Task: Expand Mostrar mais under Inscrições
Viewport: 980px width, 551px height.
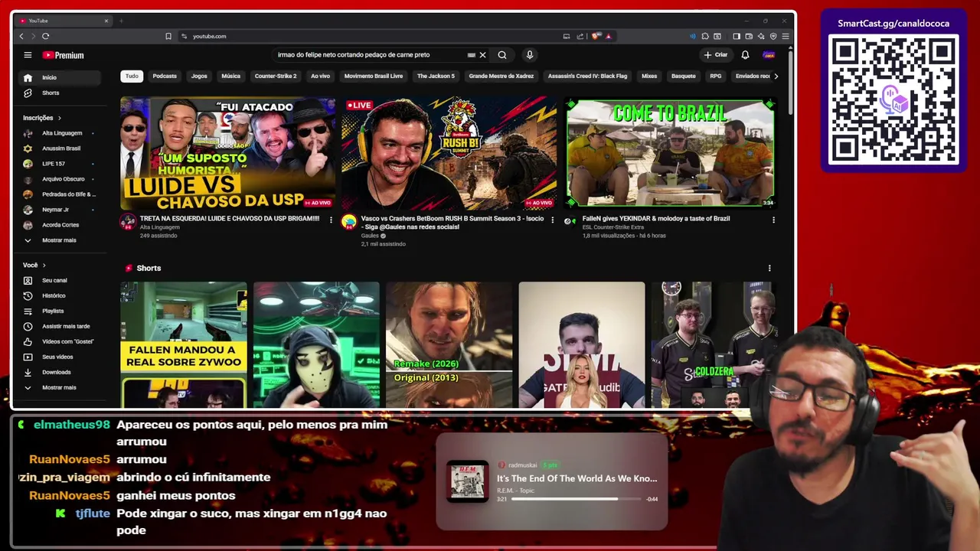Action: 60,240
